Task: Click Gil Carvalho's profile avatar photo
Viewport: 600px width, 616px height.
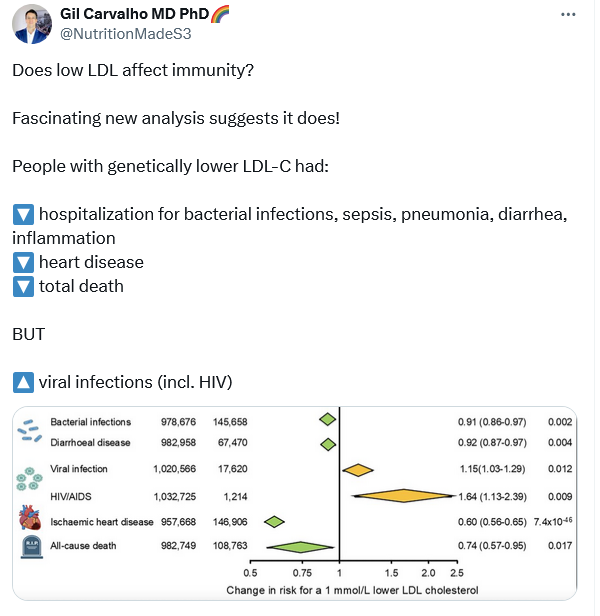Action: pos(32,24)
